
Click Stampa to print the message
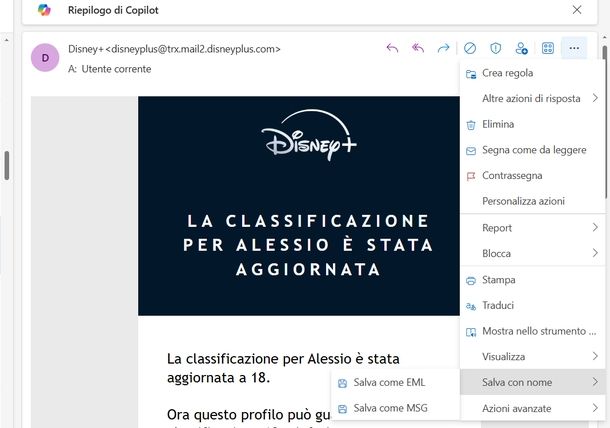pyautogui.click(x=498, y=280)
